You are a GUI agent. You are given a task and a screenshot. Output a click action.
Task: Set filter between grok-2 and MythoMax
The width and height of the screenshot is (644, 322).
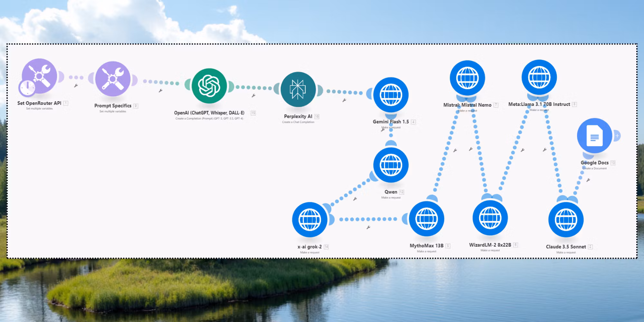[368, 228]
